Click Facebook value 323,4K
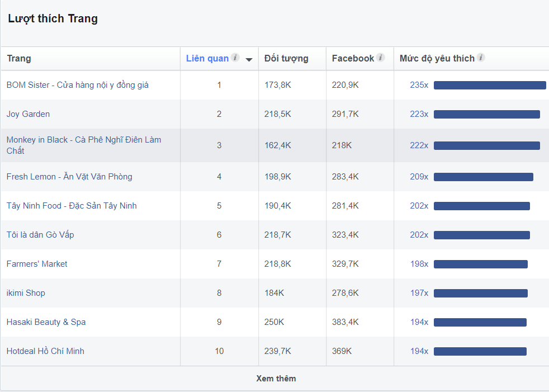 coord(346,235)
